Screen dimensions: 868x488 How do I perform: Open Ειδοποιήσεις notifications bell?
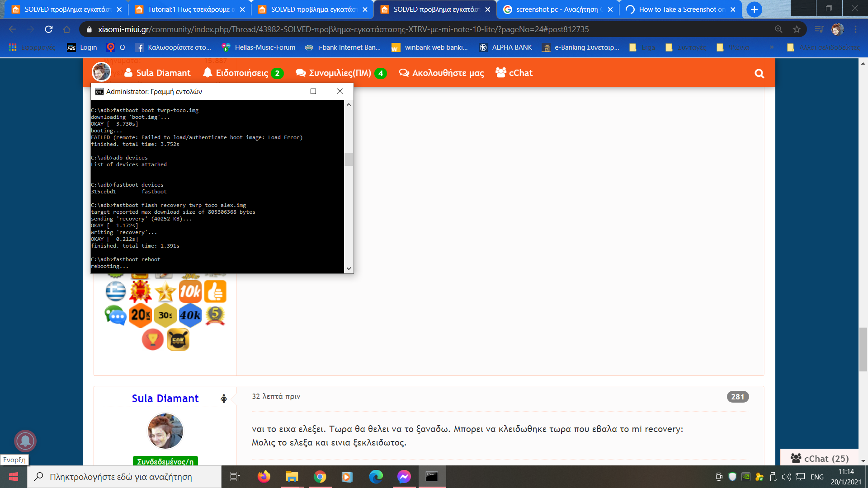(x=242, y=73)
